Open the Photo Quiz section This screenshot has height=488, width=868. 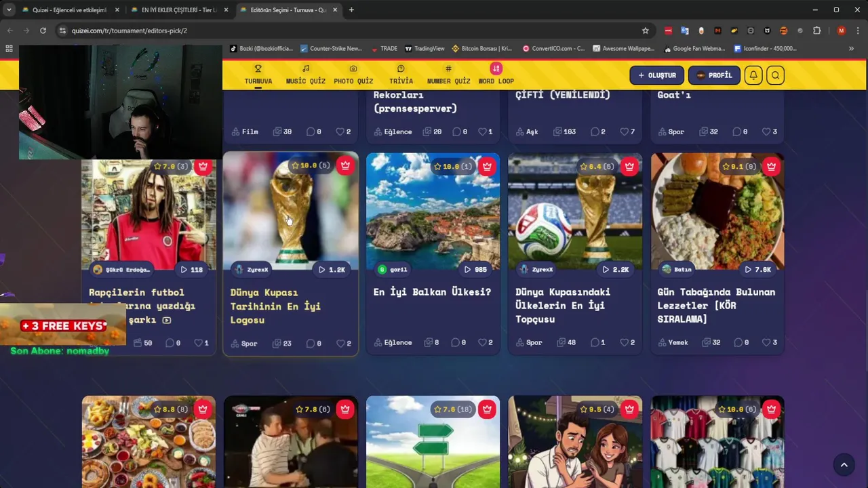[x=353, y=75]
